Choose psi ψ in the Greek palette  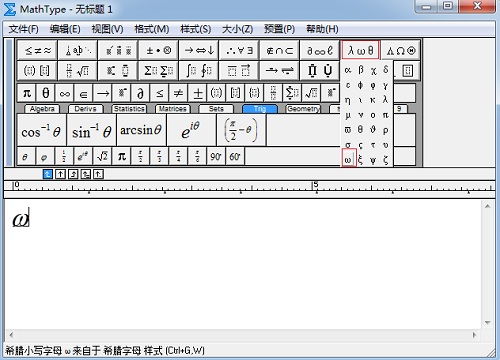pos(373,160)
